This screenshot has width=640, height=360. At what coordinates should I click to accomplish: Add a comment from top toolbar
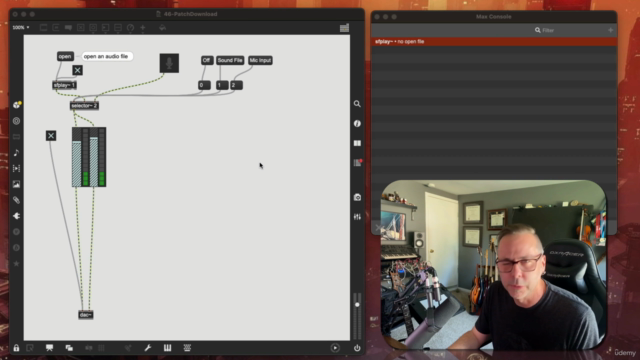(68, 28)
